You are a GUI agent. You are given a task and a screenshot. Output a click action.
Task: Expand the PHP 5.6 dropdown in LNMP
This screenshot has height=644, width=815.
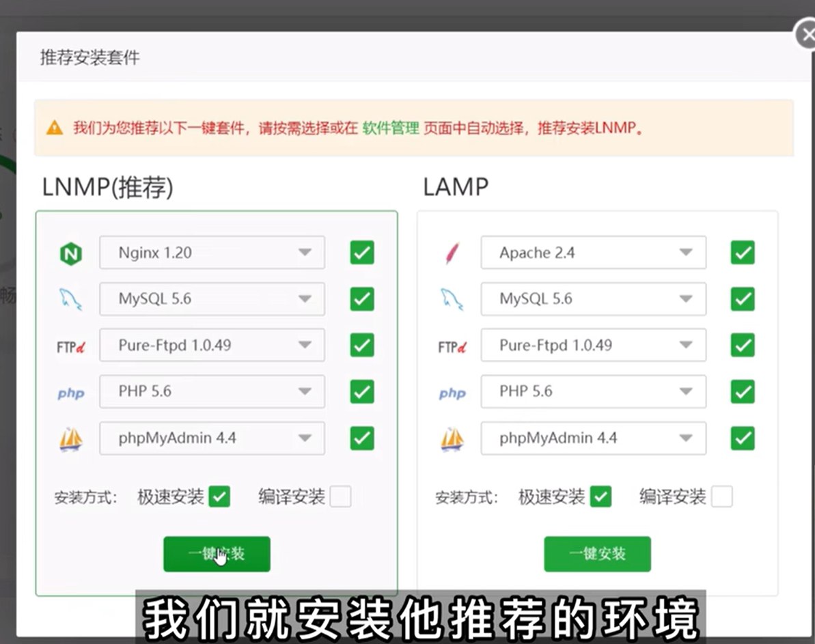(x=212, y=391)
